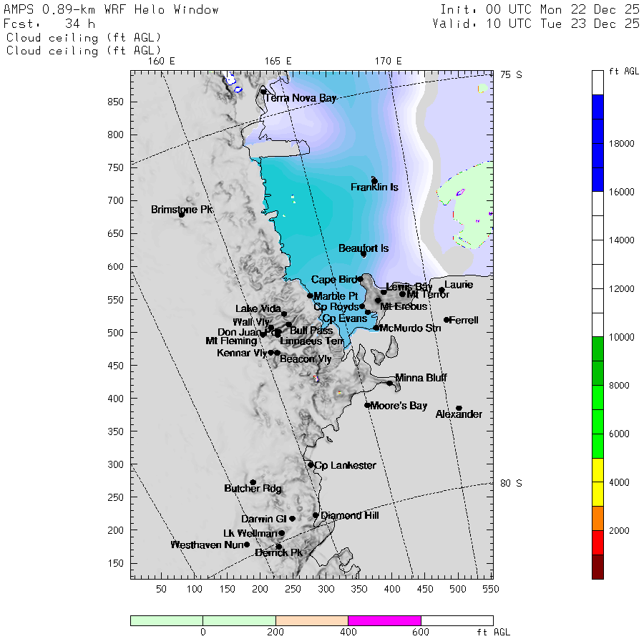Click the Cape Bird marker dot
This screenshot has height=644, width=644.
point(360,279)
